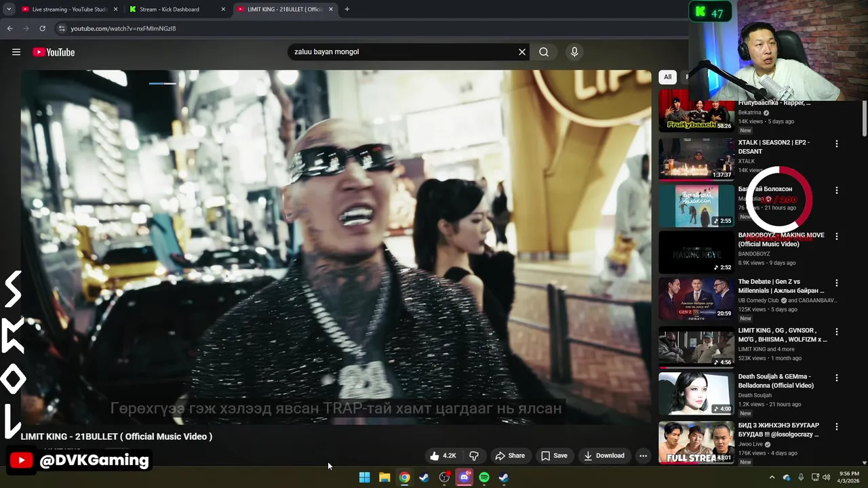The image size is (868, 488).
Task: Open the system tray microphone indicator
Action: [801, 477]
